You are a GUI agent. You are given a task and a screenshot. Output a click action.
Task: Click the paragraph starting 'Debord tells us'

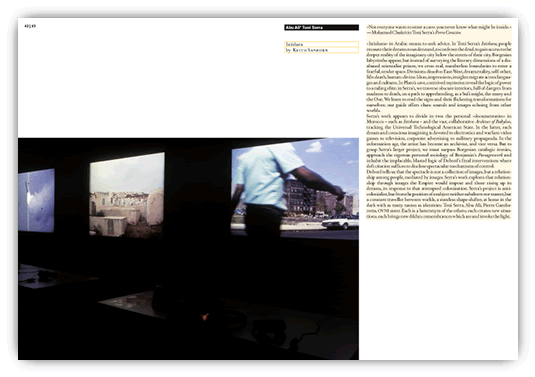439,194
